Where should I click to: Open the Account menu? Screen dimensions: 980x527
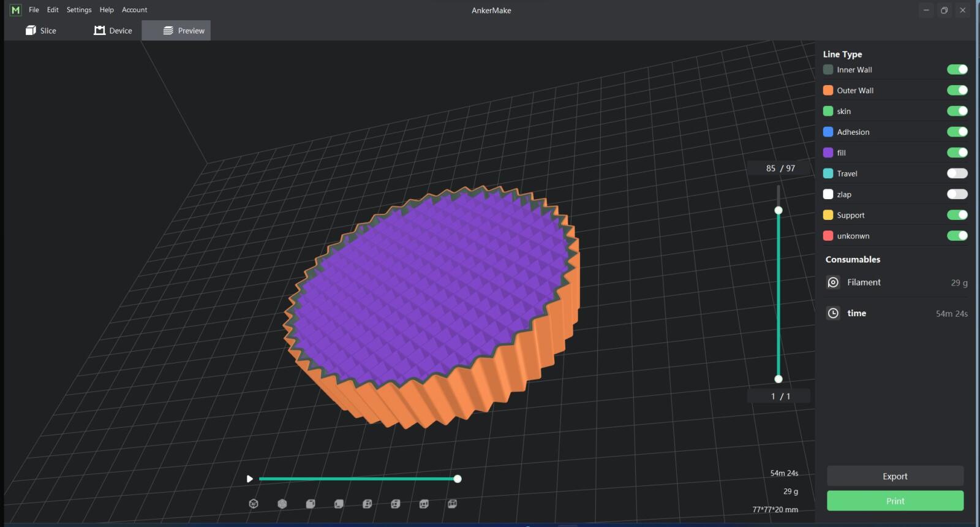tap(134, 10)
